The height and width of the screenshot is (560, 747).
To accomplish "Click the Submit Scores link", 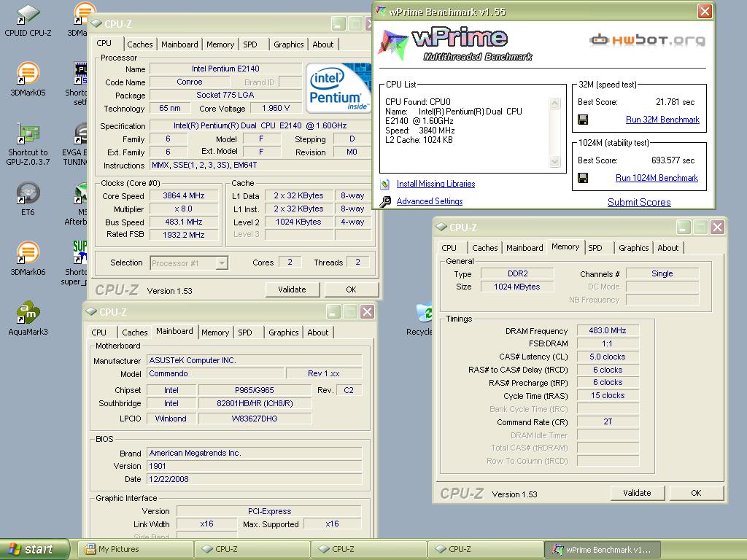I will pos(639,203).
